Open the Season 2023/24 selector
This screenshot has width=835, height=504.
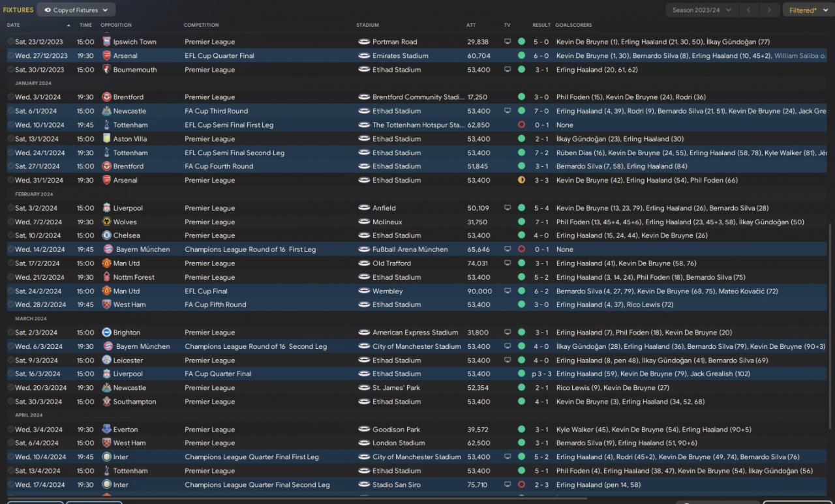point(702,10)
